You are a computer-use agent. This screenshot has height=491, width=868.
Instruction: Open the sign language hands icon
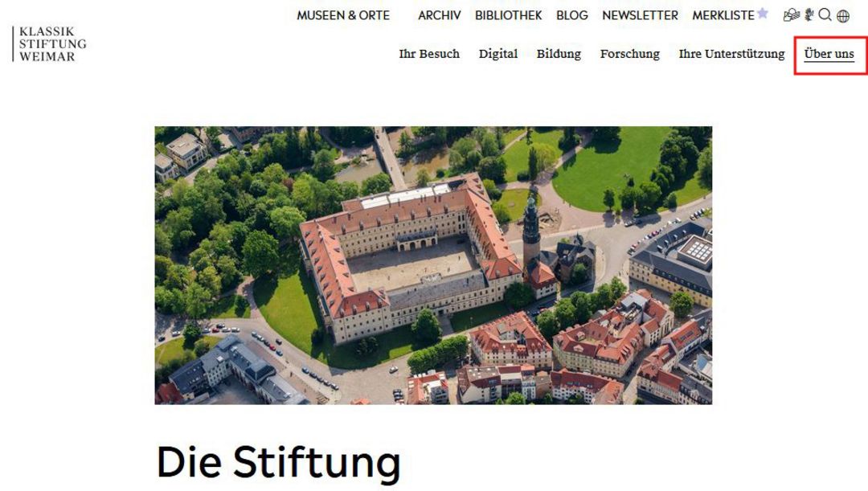click(809, 15)
